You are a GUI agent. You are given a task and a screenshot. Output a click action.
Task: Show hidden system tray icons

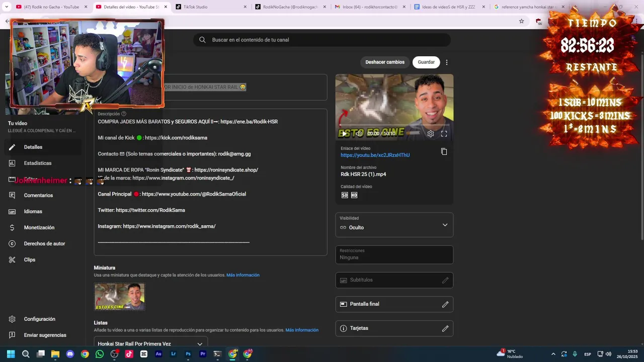click(553, 354)
